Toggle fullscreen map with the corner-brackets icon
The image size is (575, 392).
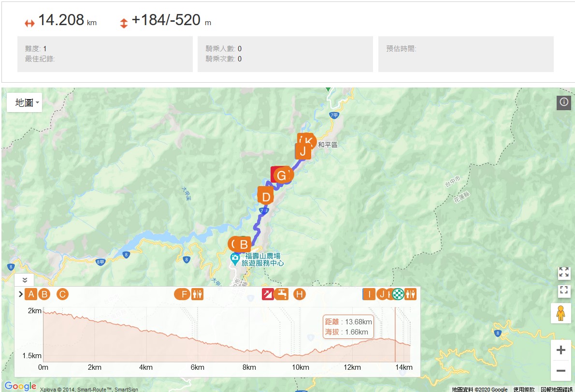563,290
